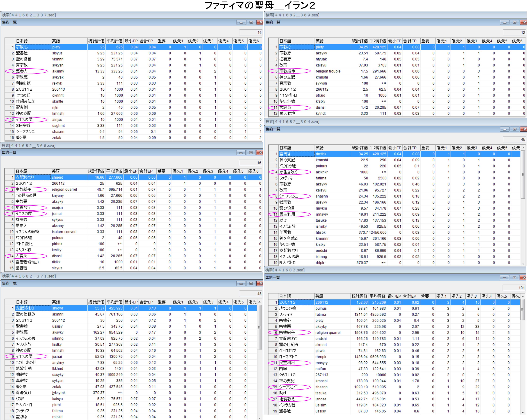527x420 pixels.
Task: Minimize the 集約一覧 window under 検索[441682__369.sea]
Action: (505, 22)
